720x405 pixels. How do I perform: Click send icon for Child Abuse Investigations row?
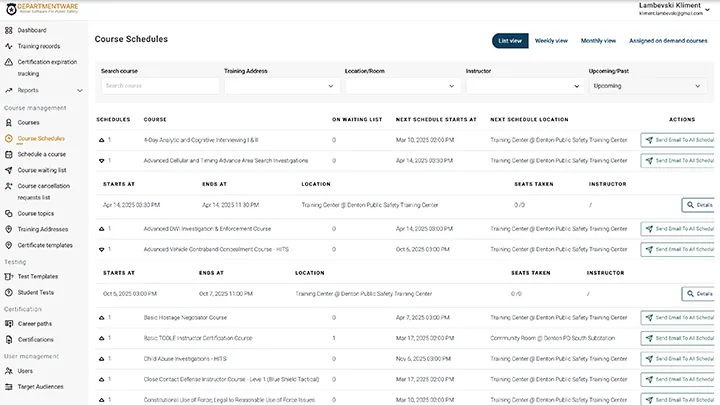coord(649,359)
